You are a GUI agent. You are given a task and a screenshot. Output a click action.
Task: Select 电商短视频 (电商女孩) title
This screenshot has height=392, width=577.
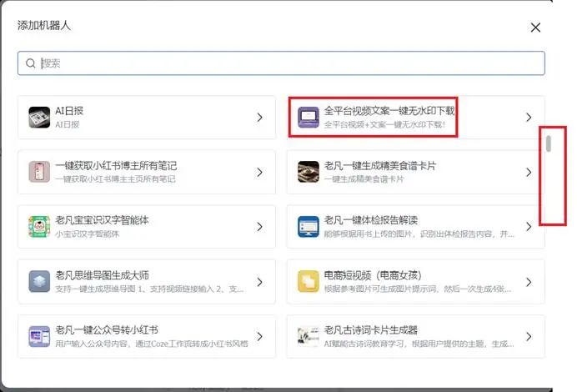coord(373,275)
